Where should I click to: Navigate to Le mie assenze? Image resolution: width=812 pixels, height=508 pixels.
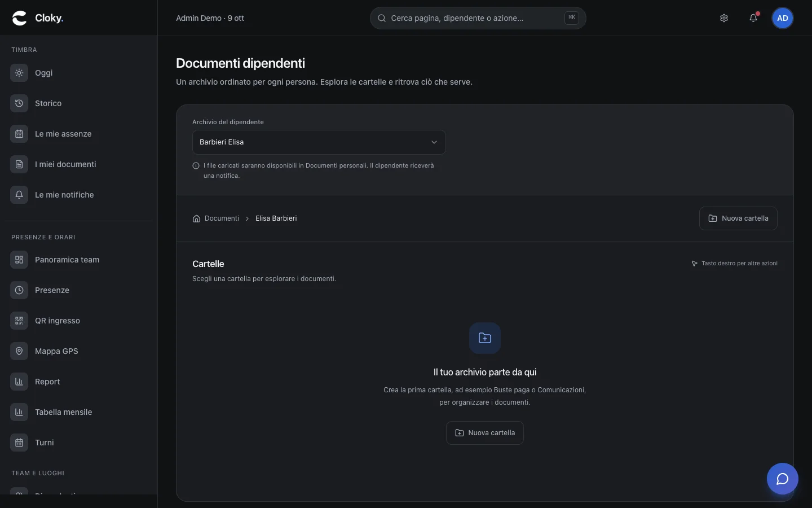pos(78,134)
